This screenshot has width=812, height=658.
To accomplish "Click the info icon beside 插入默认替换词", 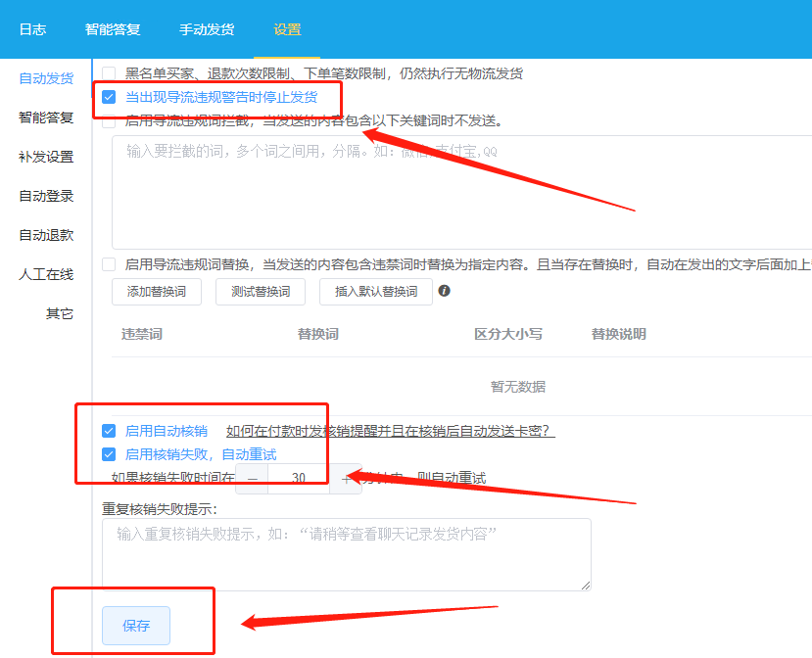I will point(445,291).
